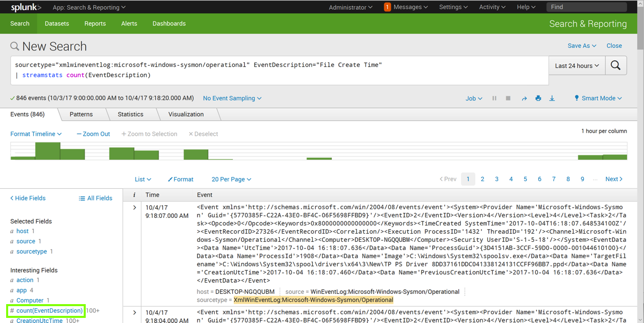The width and height of the screenshot is (644, 323).
Task: Open the Smart Mode selector
Action: pos(598,98)
